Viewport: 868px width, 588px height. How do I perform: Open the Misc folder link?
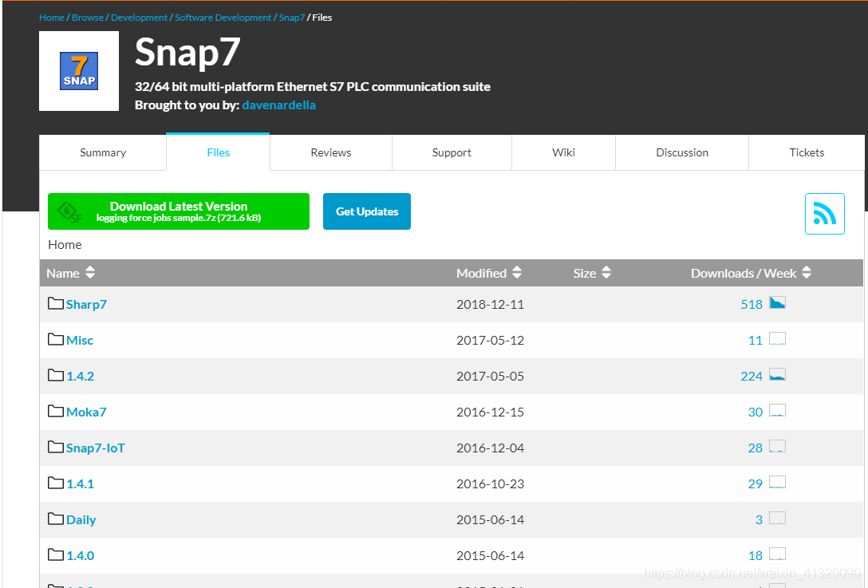coord(80,341)
